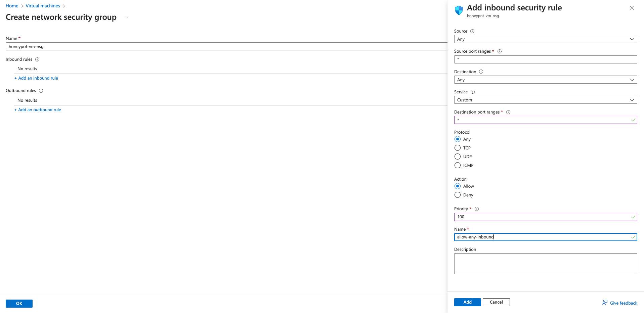Go to the Home breadcrumb

(12, 6)
